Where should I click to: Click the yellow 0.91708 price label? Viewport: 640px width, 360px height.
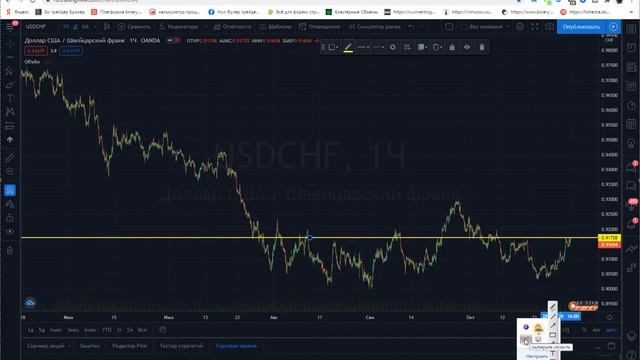609,238
